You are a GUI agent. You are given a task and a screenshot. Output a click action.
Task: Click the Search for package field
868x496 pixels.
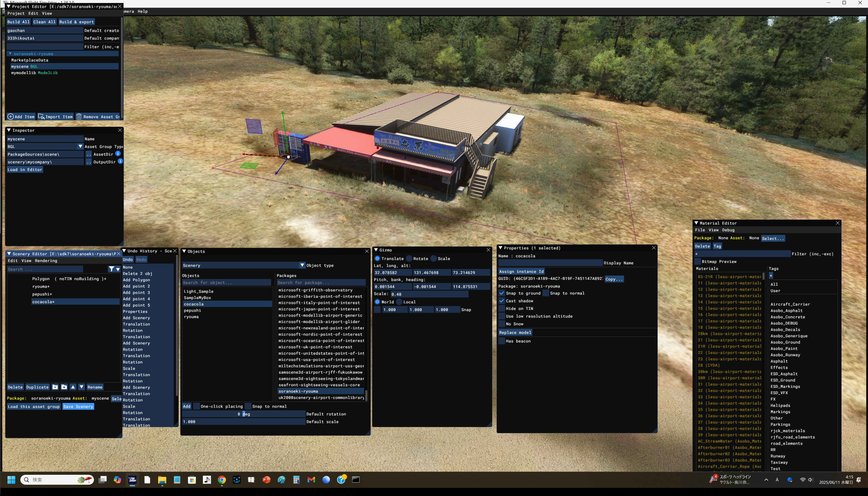click(321, 282)
